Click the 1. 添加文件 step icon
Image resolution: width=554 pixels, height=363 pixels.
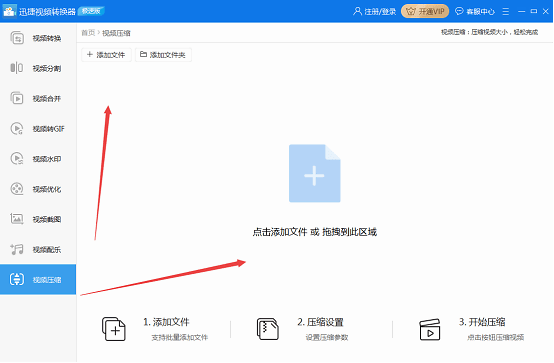[x=114, y=329]
